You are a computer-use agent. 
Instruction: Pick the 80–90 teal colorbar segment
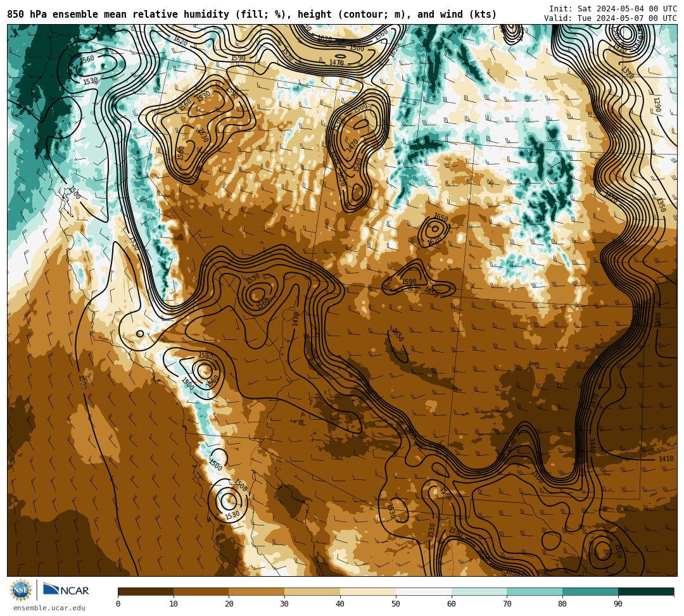click(x=590, y=591)
